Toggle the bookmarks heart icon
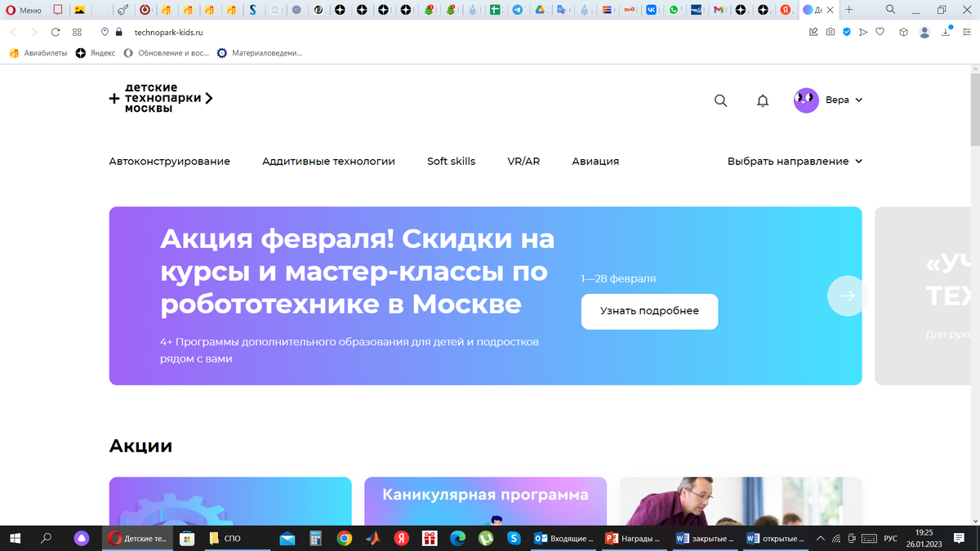 [881, 32]
